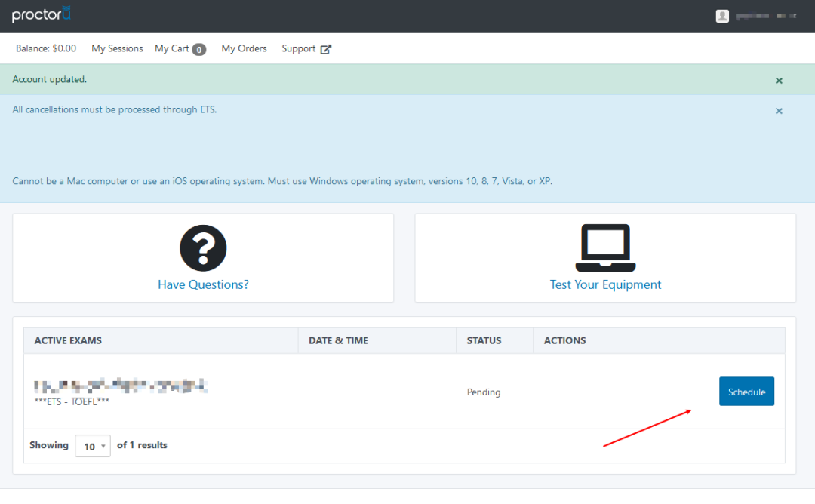Click the Support external link icon
The height and width of the screenshot is (504, 815).
(326, 49)
